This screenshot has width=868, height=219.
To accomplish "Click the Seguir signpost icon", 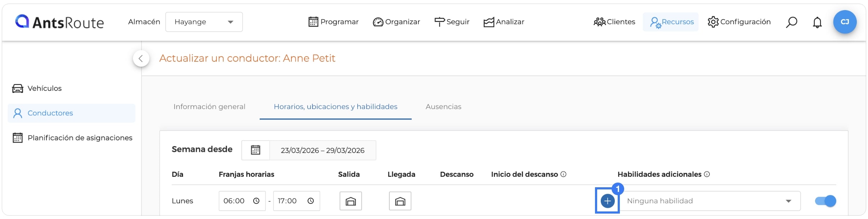I will point(439,22).
